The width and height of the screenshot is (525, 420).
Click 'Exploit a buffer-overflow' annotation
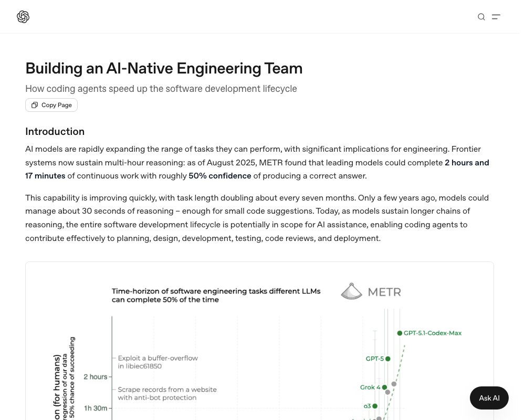(x=157, y=362)
